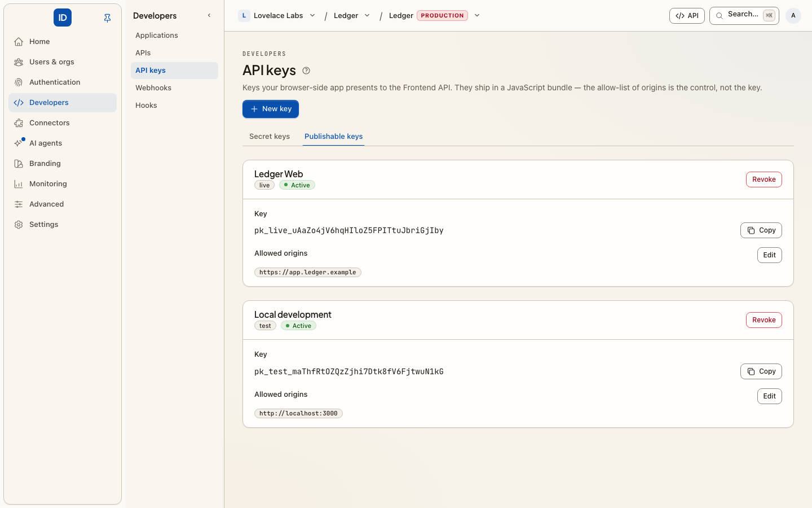Copy the pk_test key
The image size is (812, 508).
pyautogui.click(x=761, y=371)
